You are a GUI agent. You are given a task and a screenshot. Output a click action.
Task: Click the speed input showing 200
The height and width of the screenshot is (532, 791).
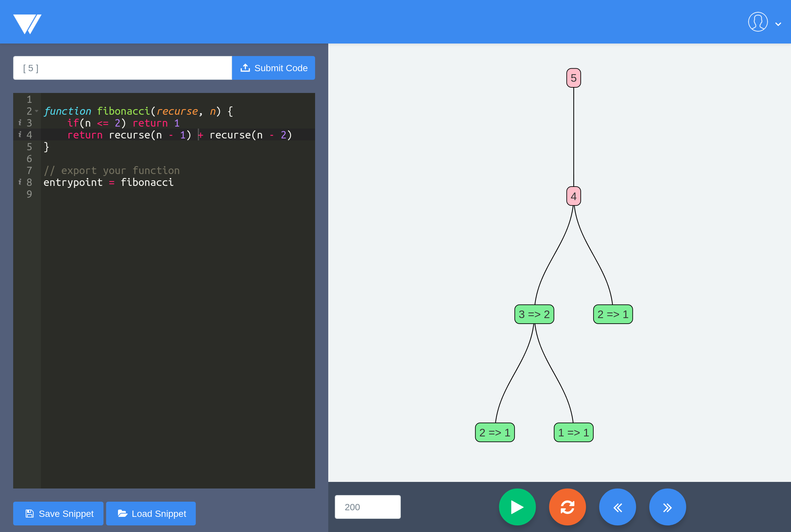pos(367,507)
